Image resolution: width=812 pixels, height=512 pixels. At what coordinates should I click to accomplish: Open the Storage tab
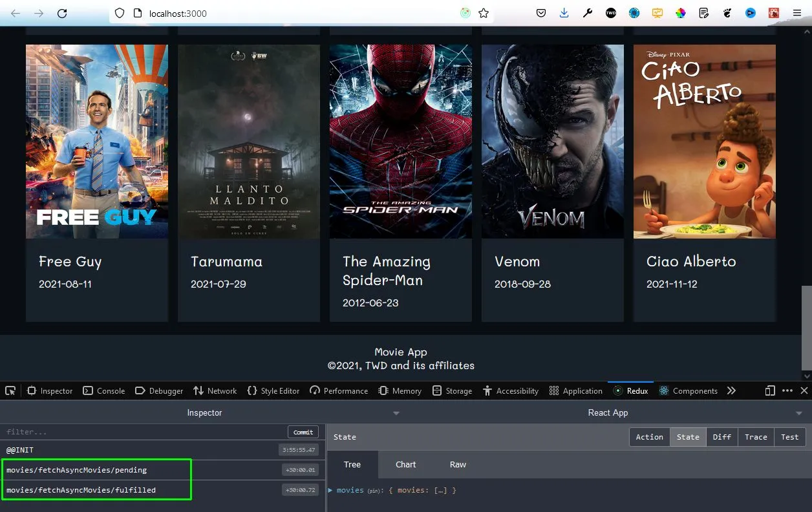(452, 390)
